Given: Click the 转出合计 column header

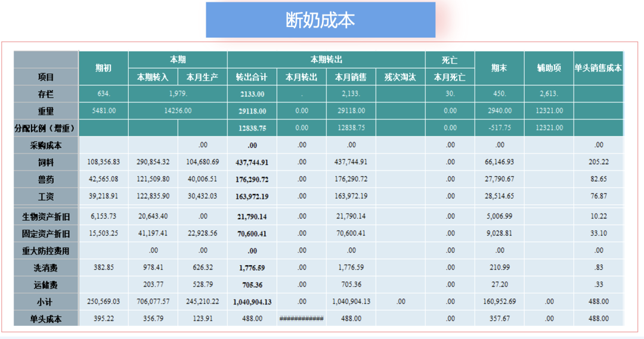Looking at the screenshot, I should coord(252,77).
